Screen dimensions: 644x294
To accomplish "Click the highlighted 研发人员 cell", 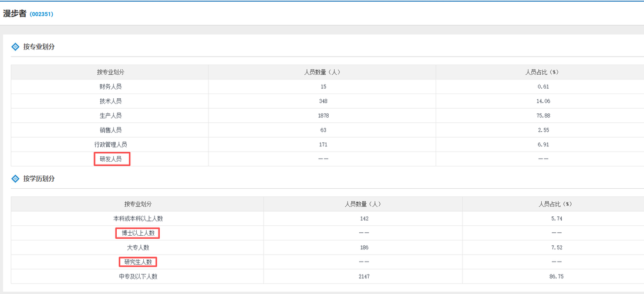I will pyautogui.click(x=112, y=159).
